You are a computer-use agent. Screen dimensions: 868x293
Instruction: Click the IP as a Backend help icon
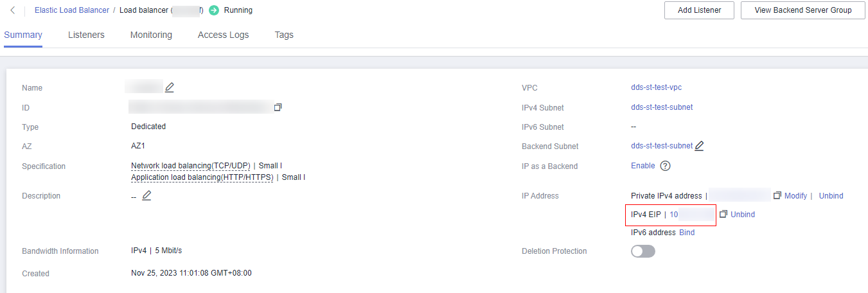click(x=666, y=166)
